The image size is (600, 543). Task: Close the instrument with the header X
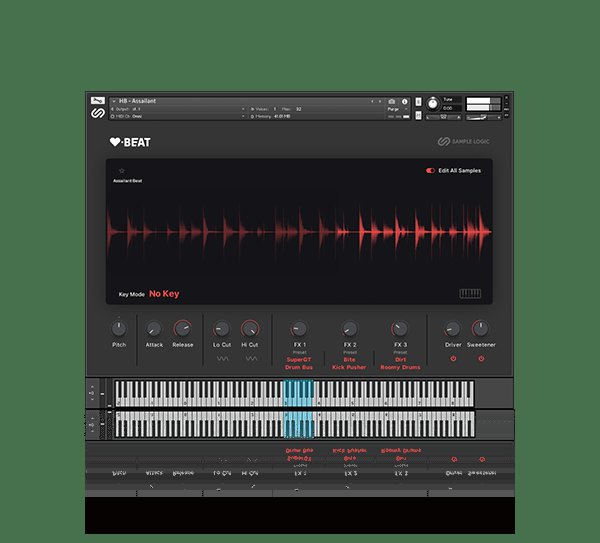pyautogui.click(x=507, y=98)
